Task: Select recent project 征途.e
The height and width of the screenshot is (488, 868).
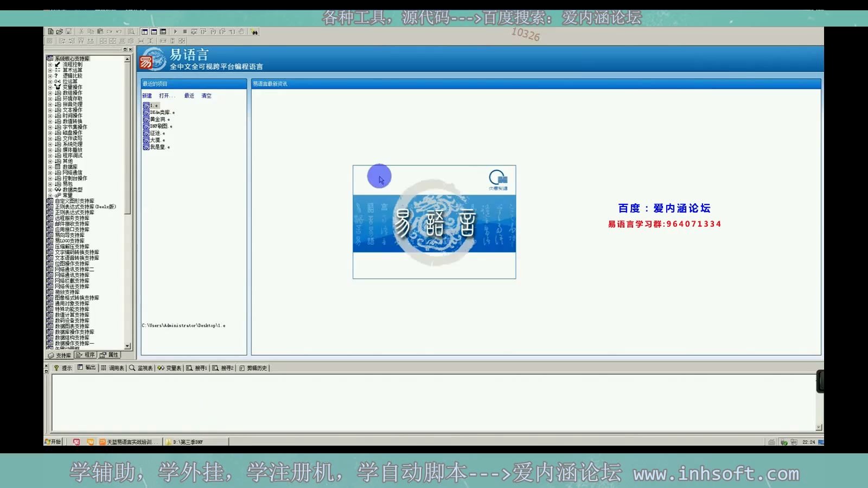Action: [154, 133]
